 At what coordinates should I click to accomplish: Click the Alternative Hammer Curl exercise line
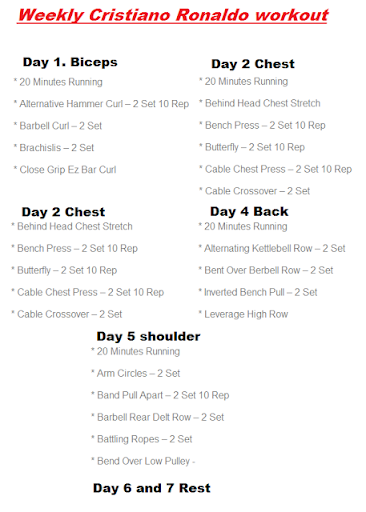(x=101, y=104)
